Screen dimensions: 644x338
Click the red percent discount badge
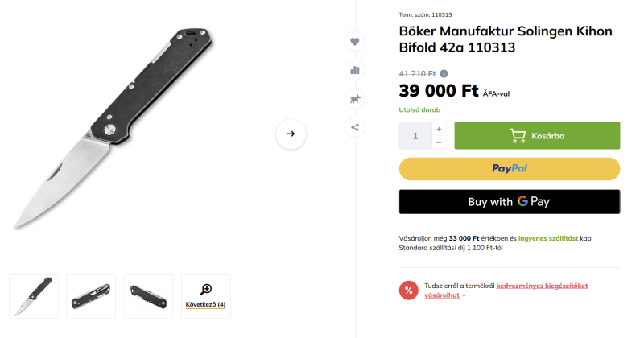tap(409, 291)
